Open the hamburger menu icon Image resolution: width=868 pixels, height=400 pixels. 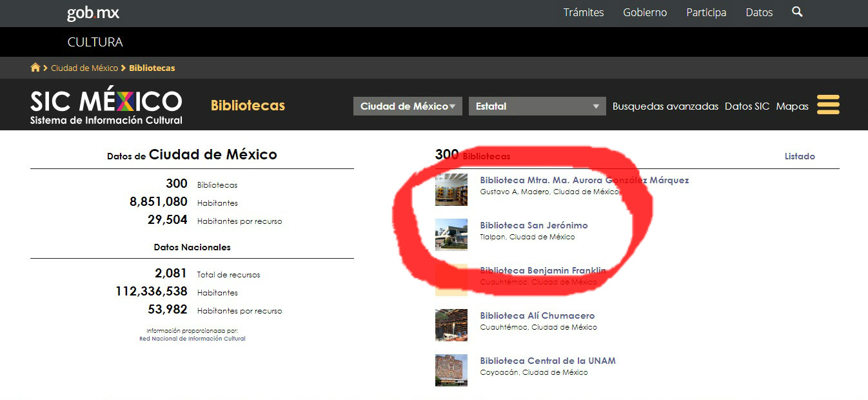point(828,105)
